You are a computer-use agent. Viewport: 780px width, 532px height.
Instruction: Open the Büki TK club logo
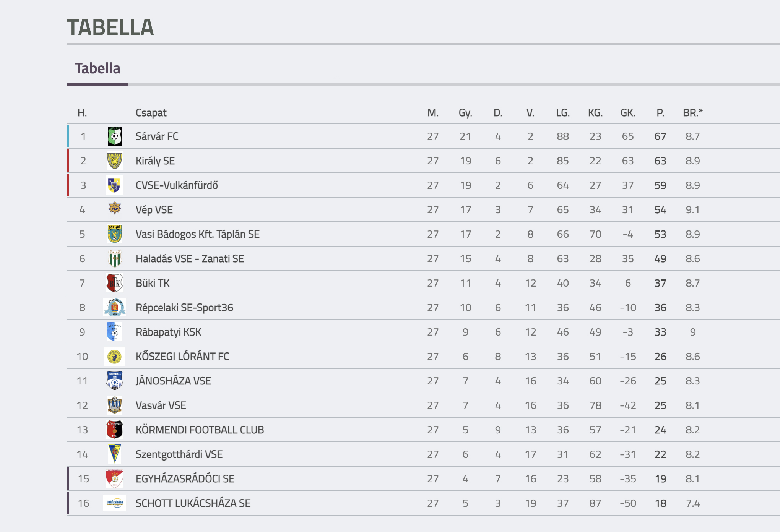[115, 283]
